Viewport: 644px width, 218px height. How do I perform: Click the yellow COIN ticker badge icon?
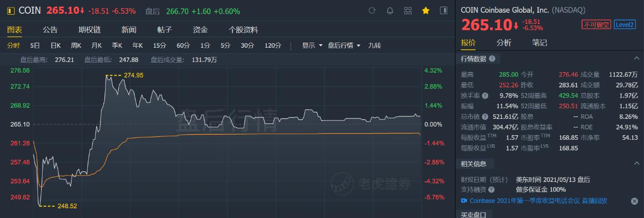click(10, 11)
